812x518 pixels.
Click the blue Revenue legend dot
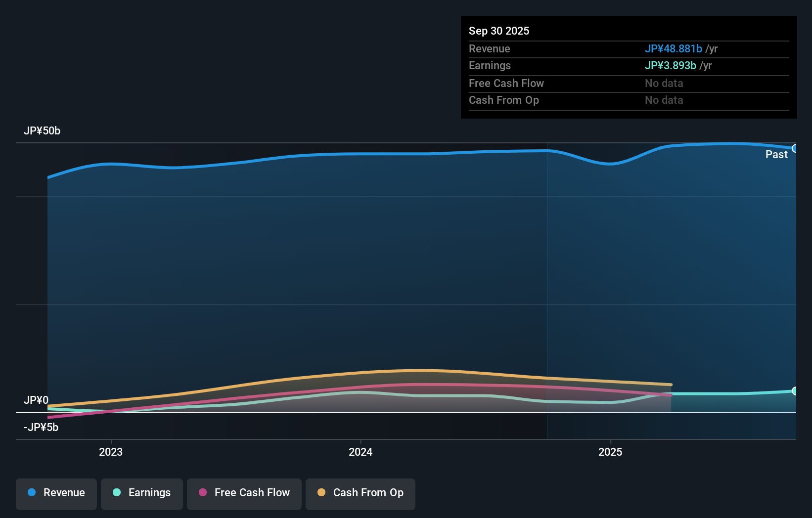31,493
